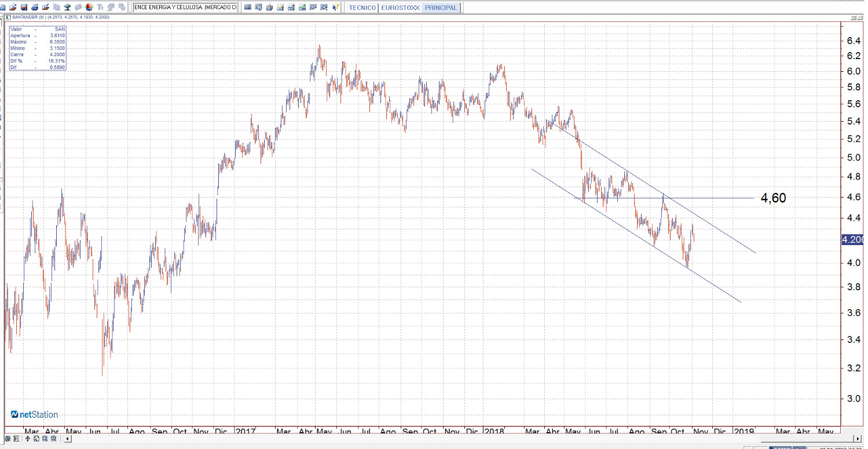Click the save diskette icon
Viewport: 868px width, 449px height.
(24, 8)
